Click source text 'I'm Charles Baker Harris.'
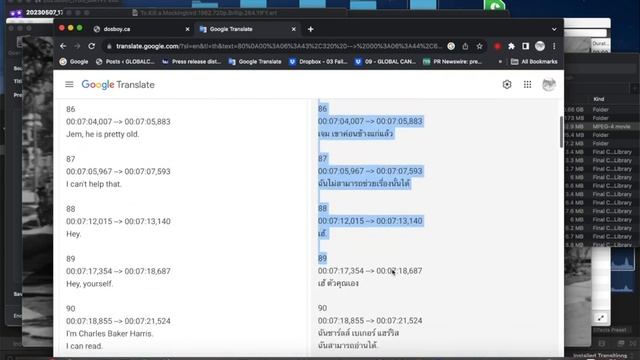Viewport: 640px width, 360px height. click(x=110, y=333)
